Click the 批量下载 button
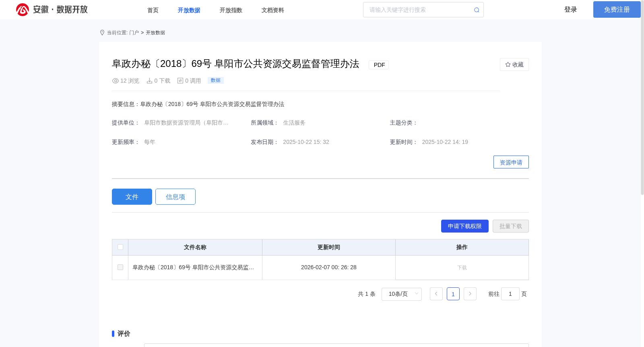Screen dimensions: 644x347 [511, 226]
